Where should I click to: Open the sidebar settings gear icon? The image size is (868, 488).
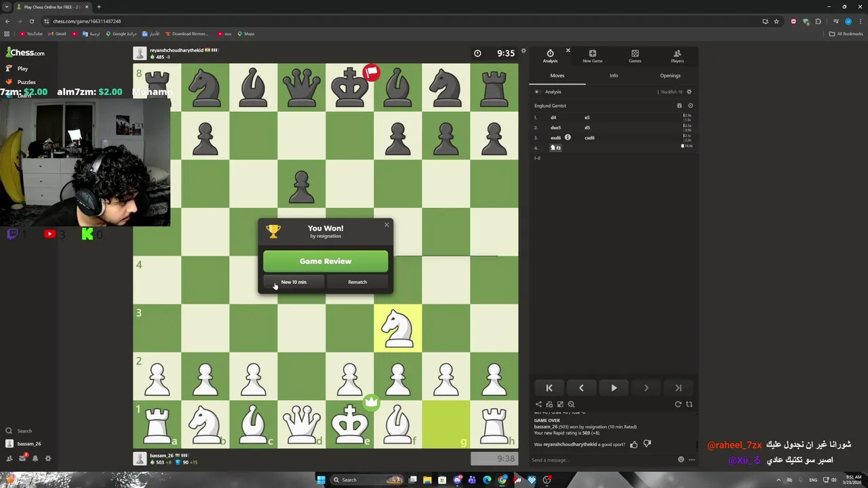coord(47,458)
